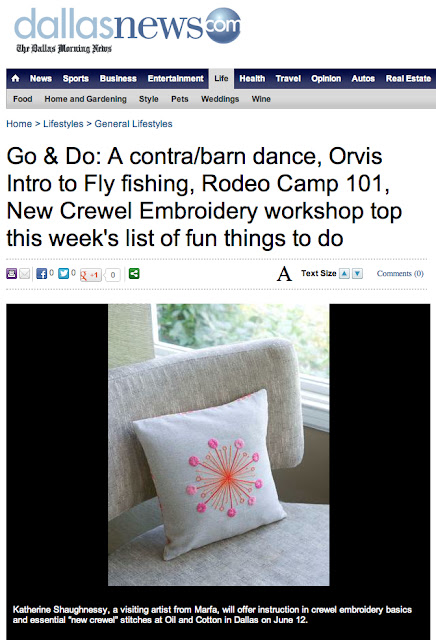436x640 pixels.
Task: Open the Comments (0) link
Action: point(400,273)
